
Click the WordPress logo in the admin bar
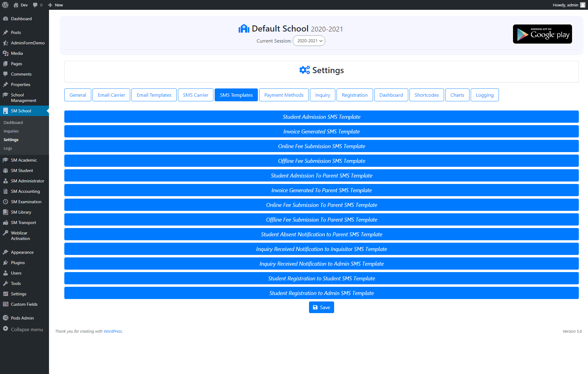coord(5,5)
